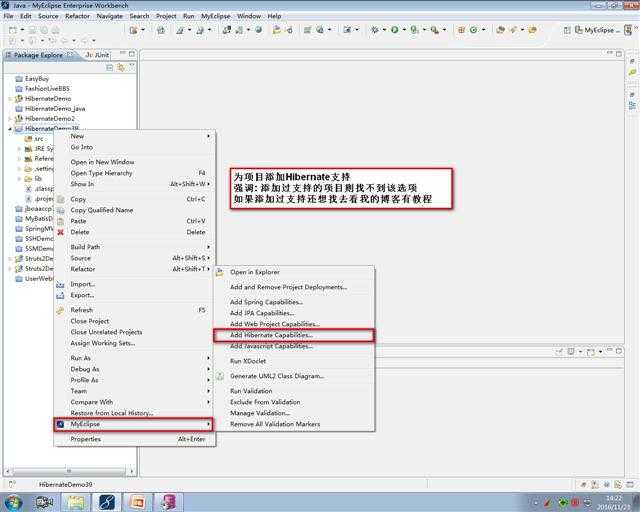Click the Delete red X icon in context menu
Viewport: 640px width, 512px height.
(x=60, y=232)
